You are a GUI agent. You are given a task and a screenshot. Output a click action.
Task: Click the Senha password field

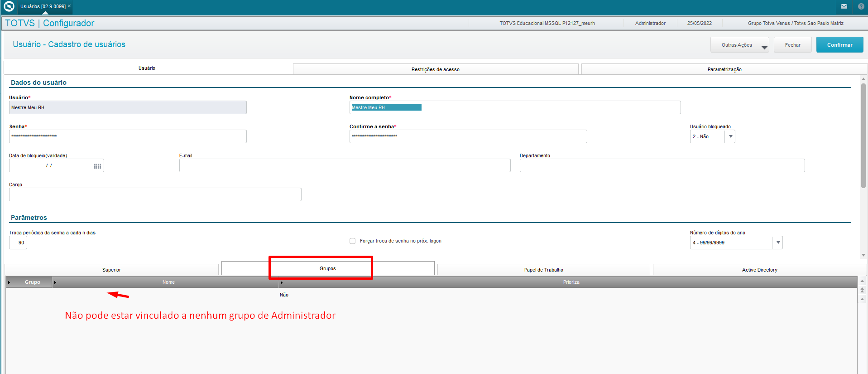pos(128,136)
